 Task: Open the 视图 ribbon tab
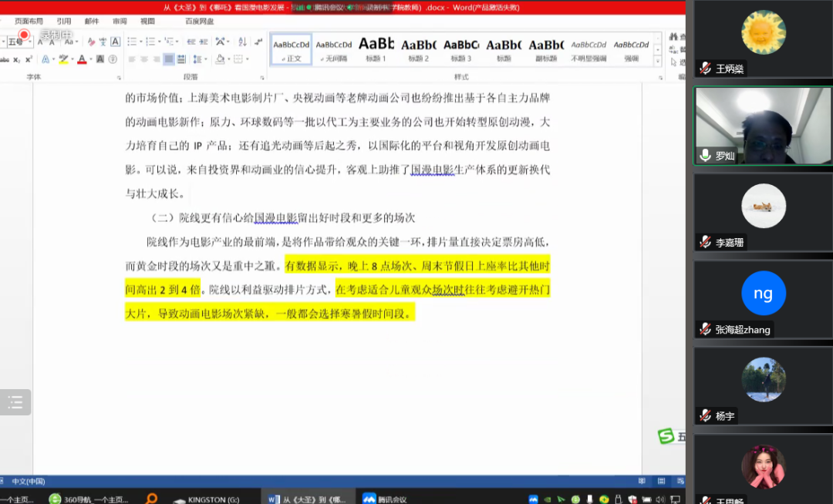pyautogui.click(x=147, y=22)
